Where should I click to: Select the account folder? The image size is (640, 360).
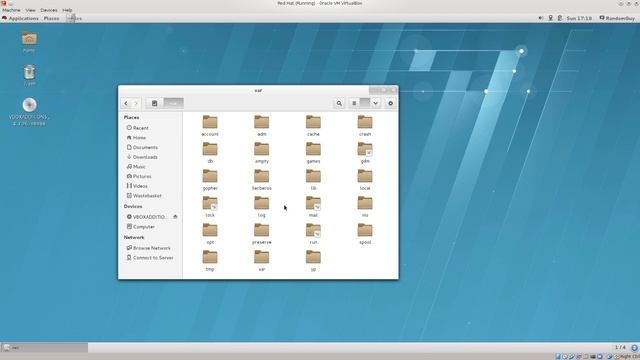210,126
